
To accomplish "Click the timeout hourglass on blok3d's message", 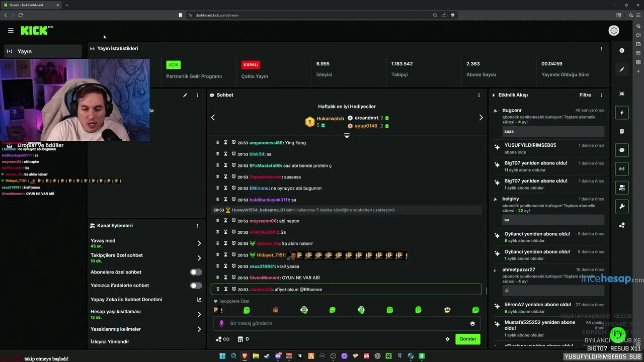I will tap(226, 154).
